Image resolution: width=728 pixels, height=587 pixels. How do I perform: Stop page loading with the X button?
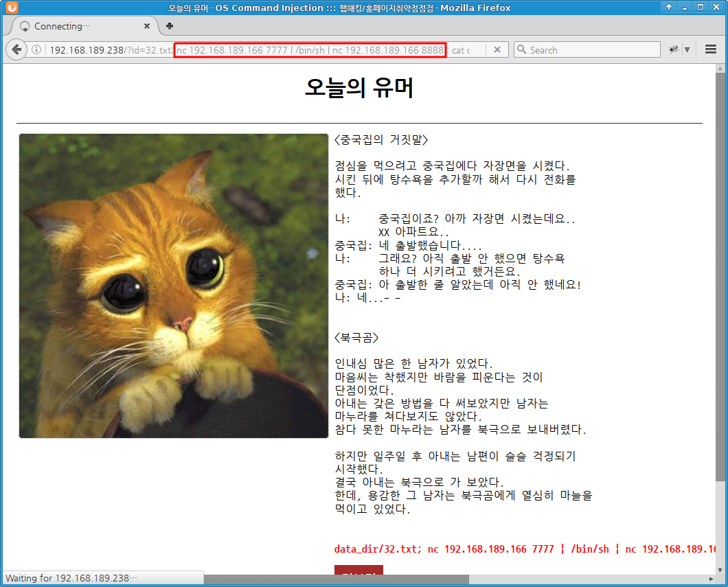click(497, 49)
